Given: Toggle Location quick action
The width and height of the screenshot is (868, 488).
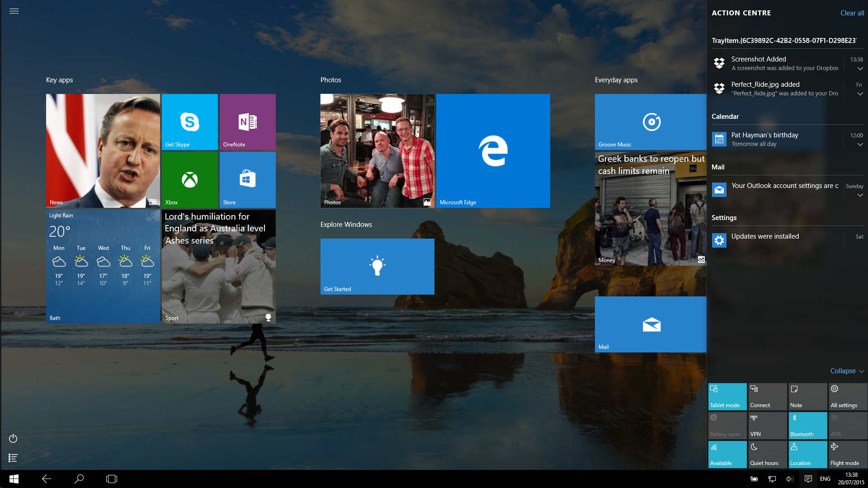Looking at the screenshot, I should coord(808,455).
